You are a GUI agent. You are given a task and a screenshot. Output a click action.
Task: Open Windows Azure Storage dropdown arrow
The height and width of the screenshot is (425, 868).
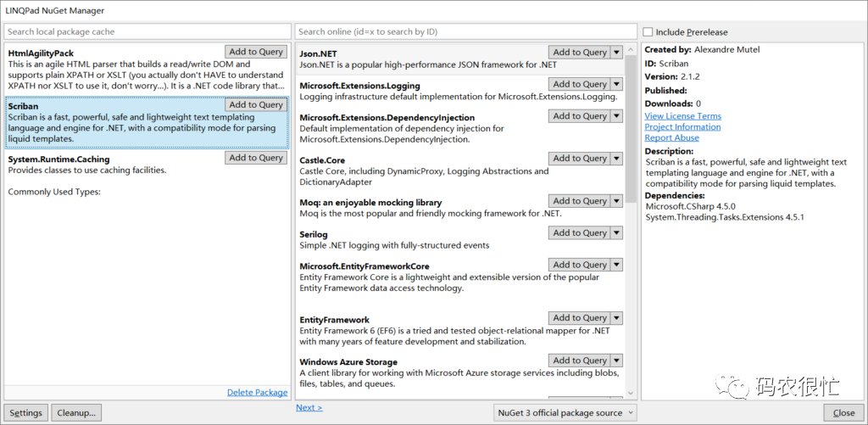(x=617, y=361)
